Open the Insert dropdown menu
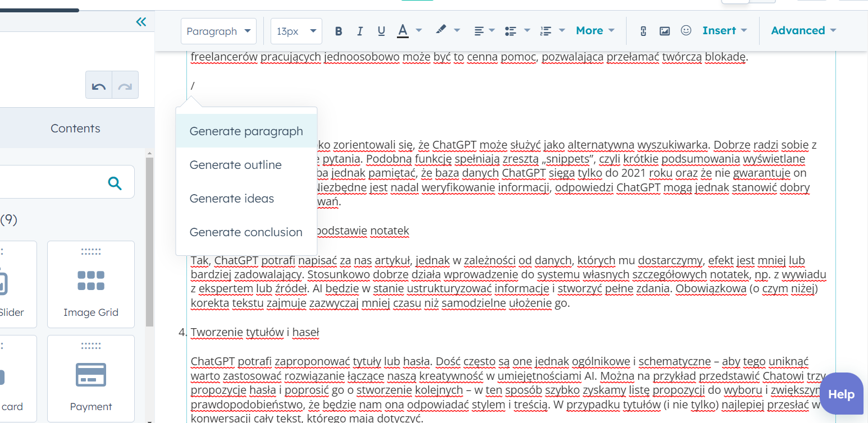Image resolution: width=868 pixels, height=423 pixels. (725, 31)
